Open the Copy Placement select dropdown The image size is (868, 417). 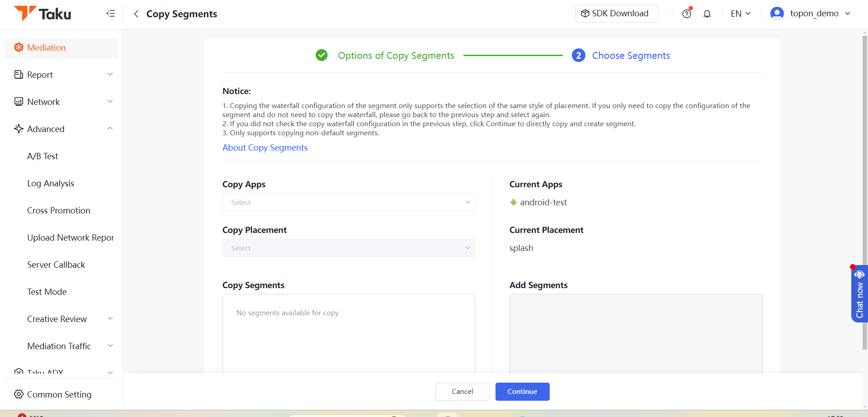(349, 248)
